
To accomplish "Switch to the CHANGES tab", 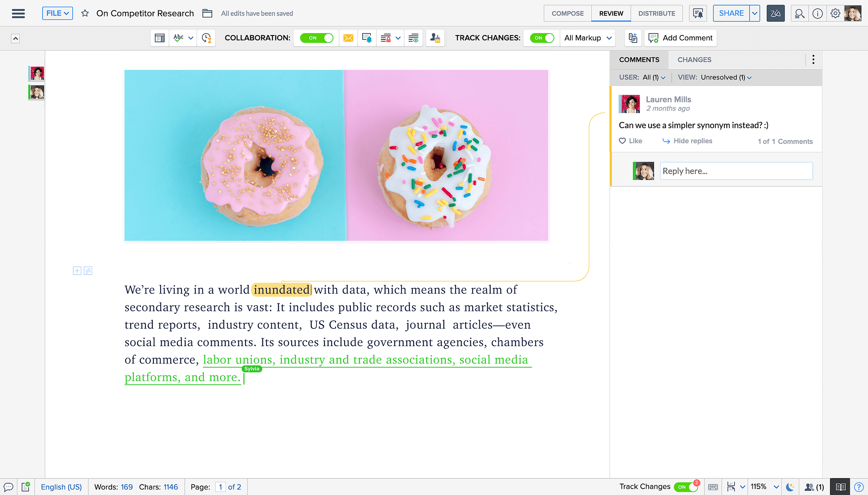I will click(694, 60).
